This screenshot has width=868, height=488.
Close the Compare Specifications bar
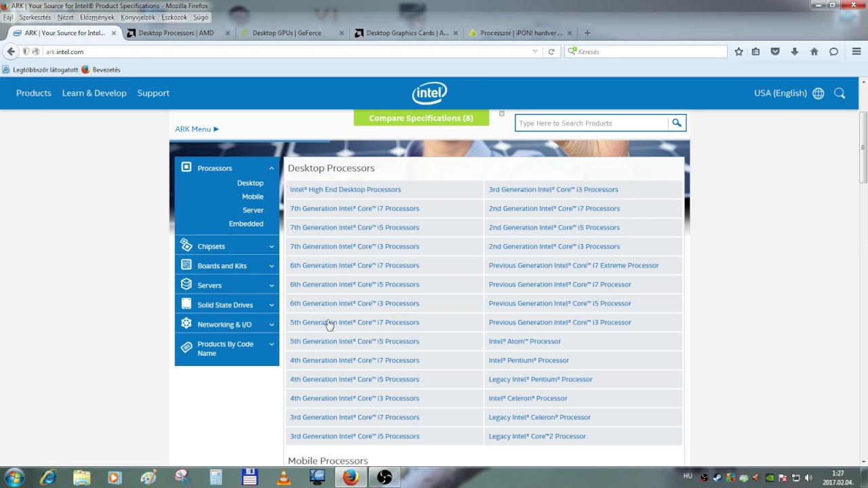pyautogui.click(x=502, y=114)
